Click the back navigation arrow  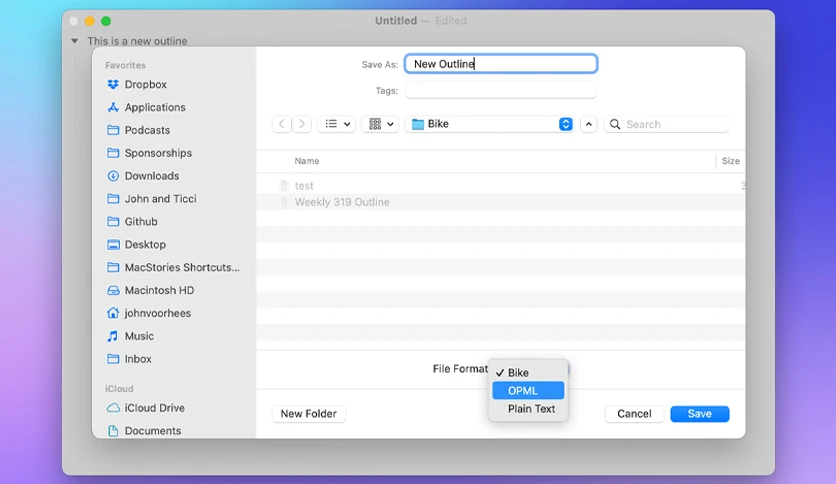coord(282,124)
